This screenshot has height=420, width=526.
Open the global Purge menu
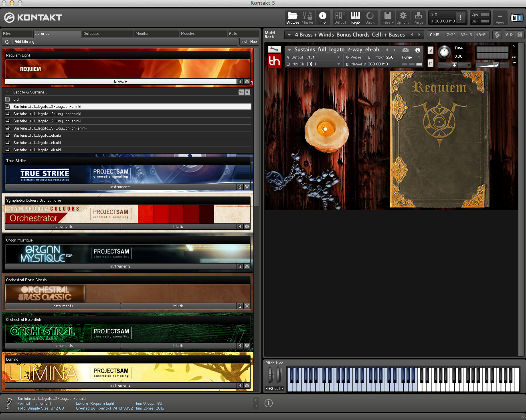418,18
